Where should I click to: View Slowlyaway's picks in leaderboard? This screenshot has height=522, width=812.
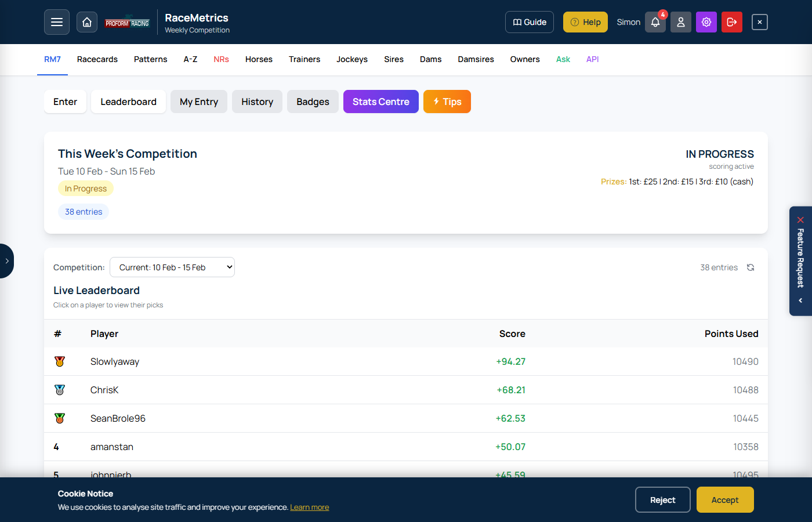[115, 362]
